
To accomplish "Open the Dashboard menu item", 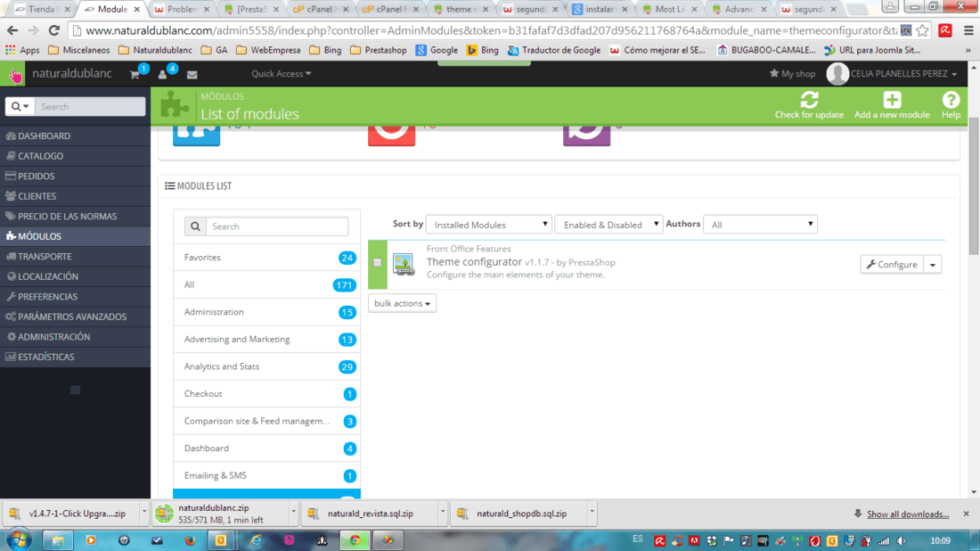I will (75, 136).
